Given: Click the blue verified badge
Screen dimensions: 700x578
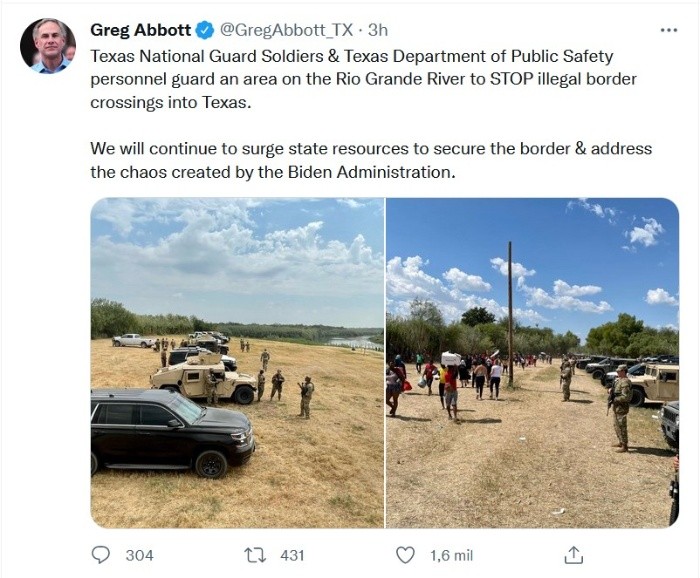Looking at the screenshot, I should (x=205, y=30).
